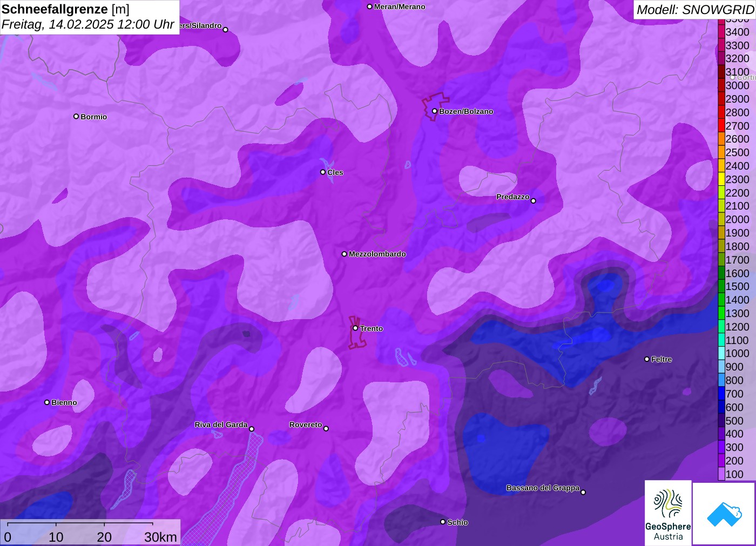Viewport: 756px width, 546px height.
Task: Select the 100 m legend color swatch
Action: tap(721, 474)
